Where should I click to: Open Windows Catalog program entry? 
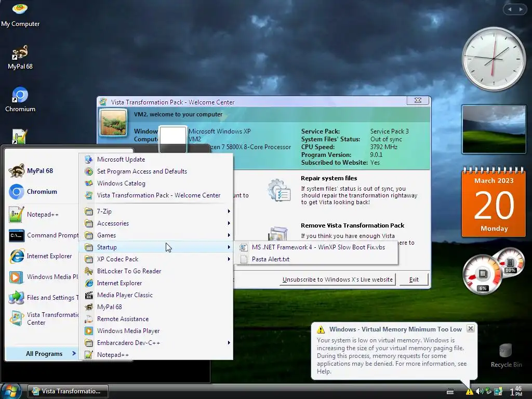pos(156,183)
